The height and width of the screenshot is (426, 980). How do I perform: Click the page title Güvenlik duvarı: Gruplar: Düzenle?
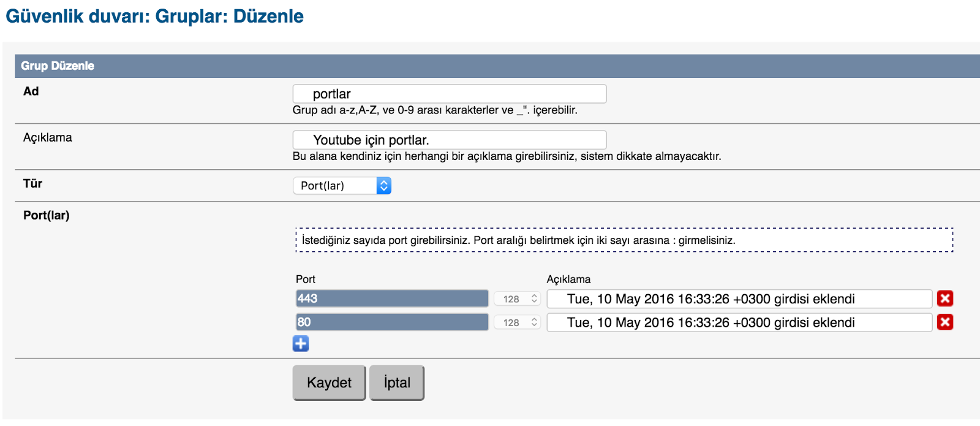[x=154, y=17]
